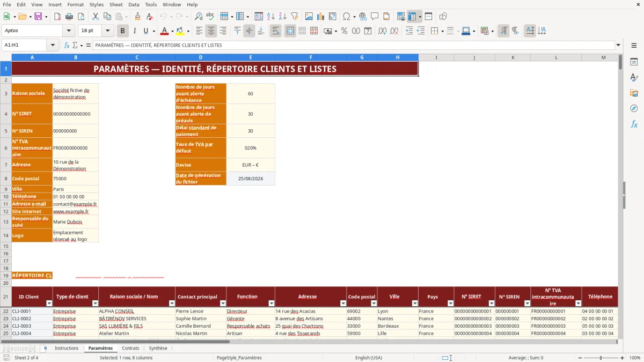Open the File menu

[7, 4]
